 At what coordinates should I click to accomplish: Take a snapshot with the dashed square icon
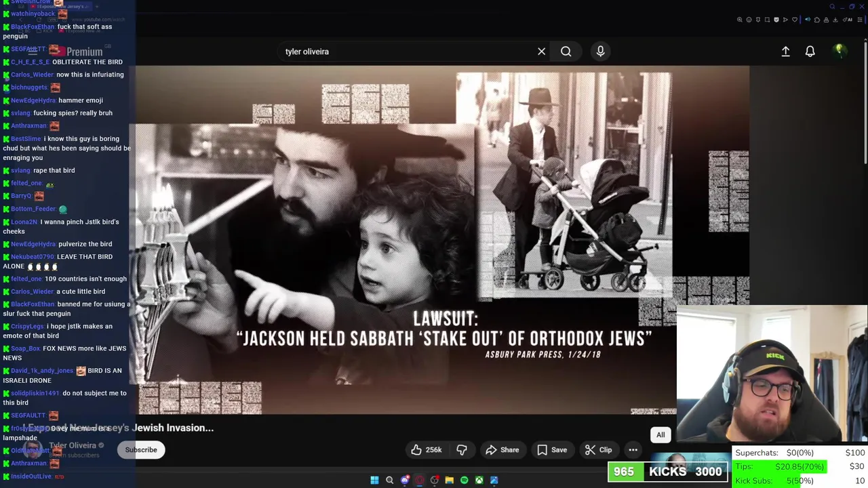coord(767,20)
